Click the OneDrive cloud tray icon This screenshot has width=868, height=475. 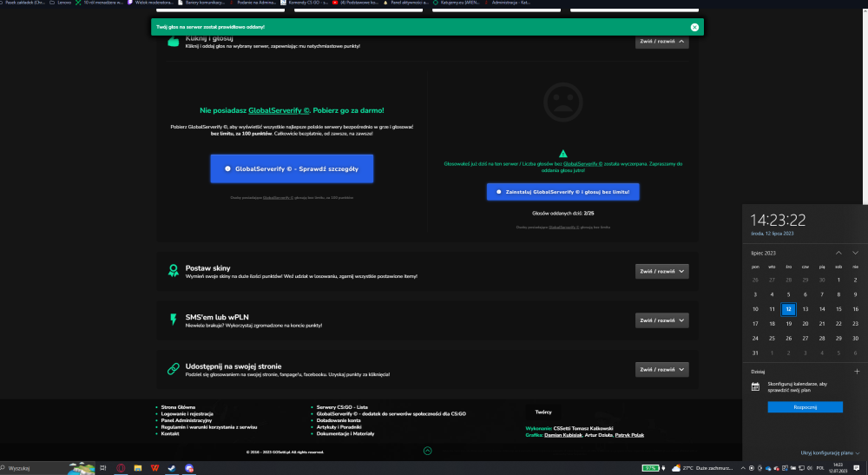(x=768, y=468)
